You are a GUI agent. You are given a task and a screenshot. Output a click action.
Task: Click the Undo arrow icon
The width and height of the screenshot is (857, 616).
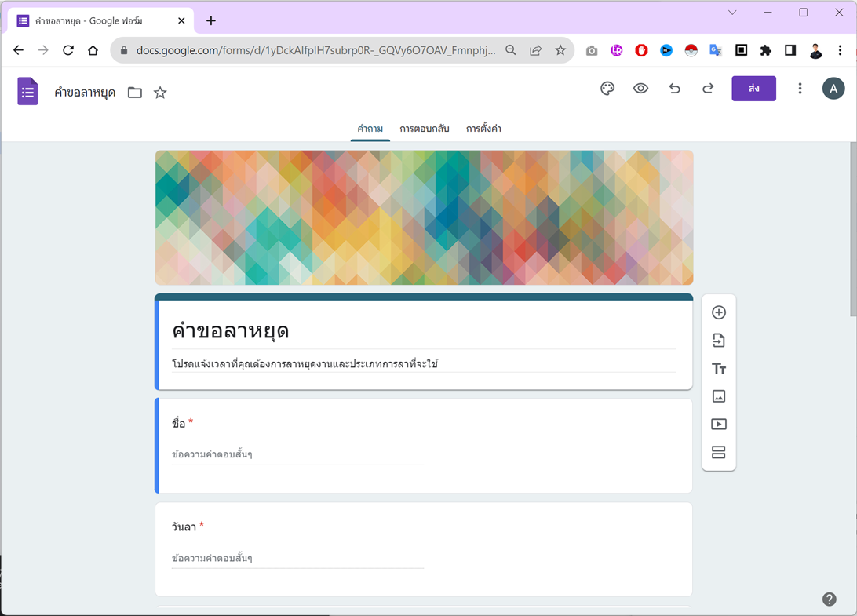click(x=674, y=88)
